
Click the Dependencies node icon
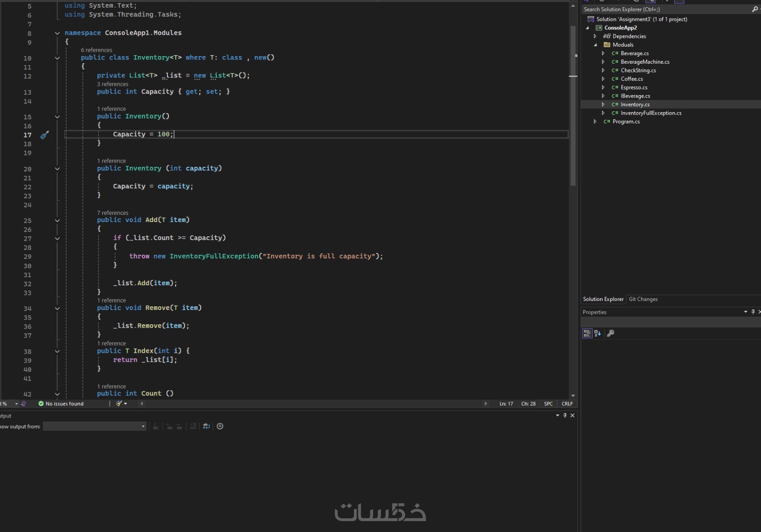click(606, 36)
